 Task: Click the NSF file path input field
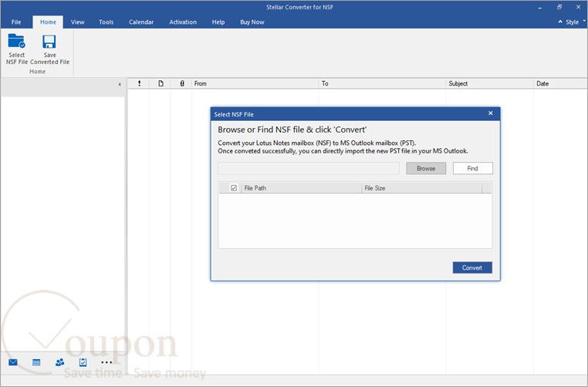click(x=309, y=169)
